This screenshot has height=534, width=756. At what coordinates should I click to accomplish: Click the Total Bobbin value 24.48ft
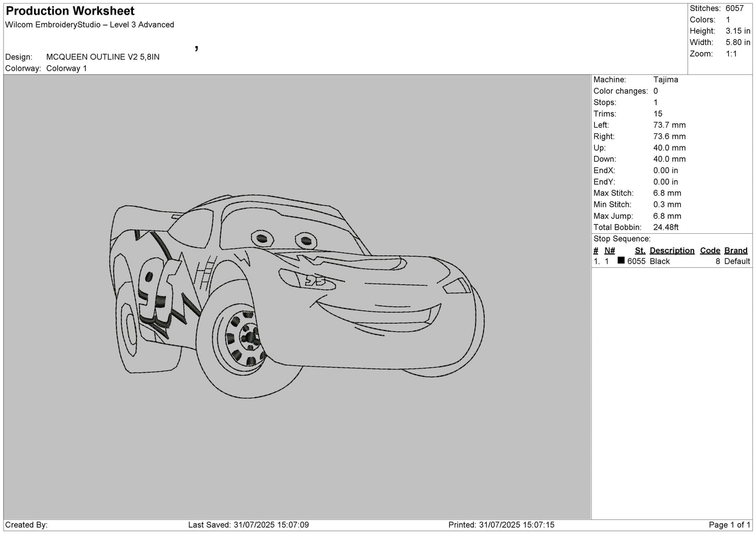666,228
